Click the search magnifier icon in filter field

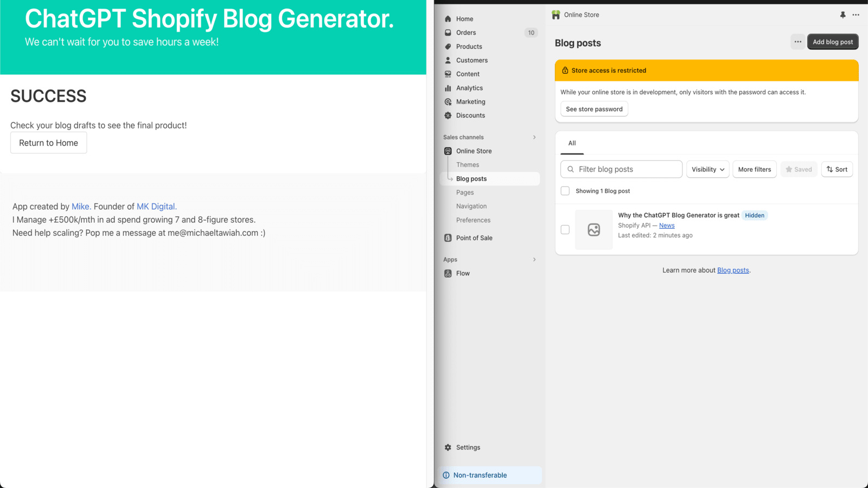point(571,169)
